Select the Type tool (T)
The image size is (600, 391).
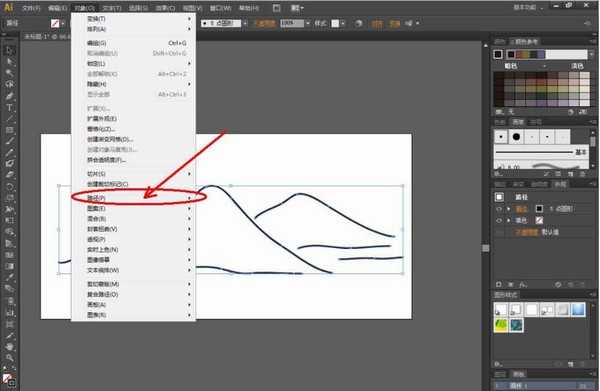(10, 108)
